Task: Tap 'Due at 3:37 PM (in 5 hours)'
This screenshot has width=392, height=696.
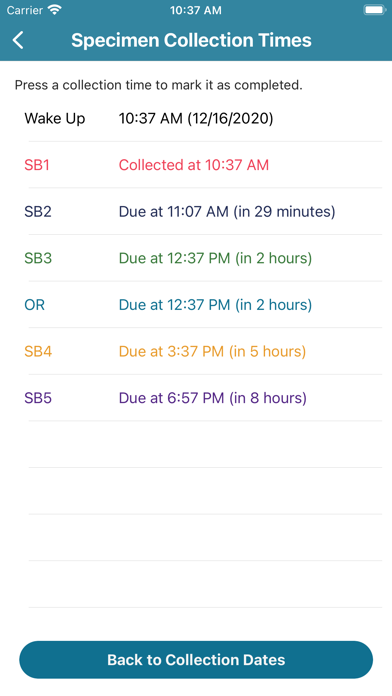Action: pos(212,351)
